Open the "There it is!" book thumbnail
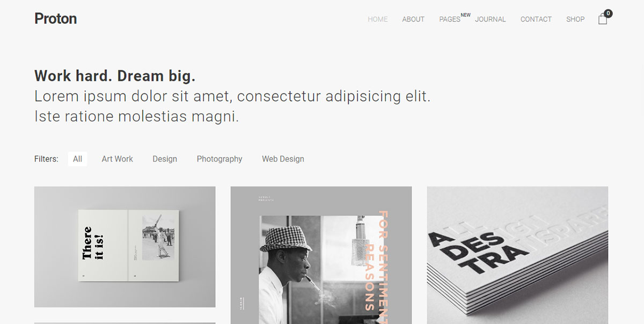This screenshot has width=644, height=324. [125, 247]
